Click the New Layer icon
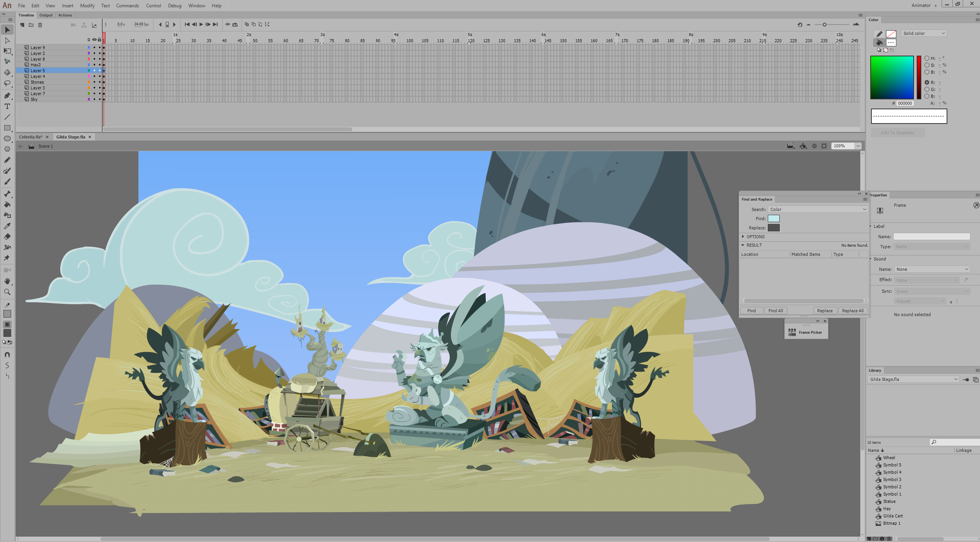980x542 pixels. (x=22, y=25)
